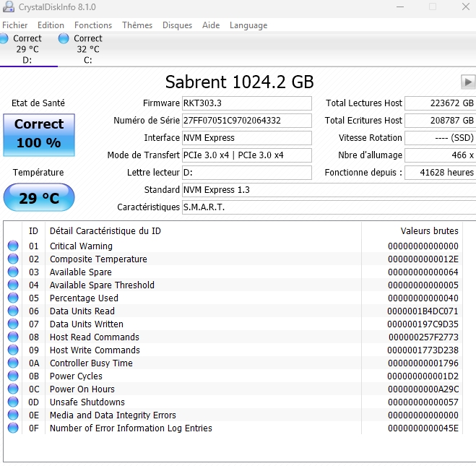
Task: Click the blue status orb for Critical Warning
Action: tap(13, 246)
